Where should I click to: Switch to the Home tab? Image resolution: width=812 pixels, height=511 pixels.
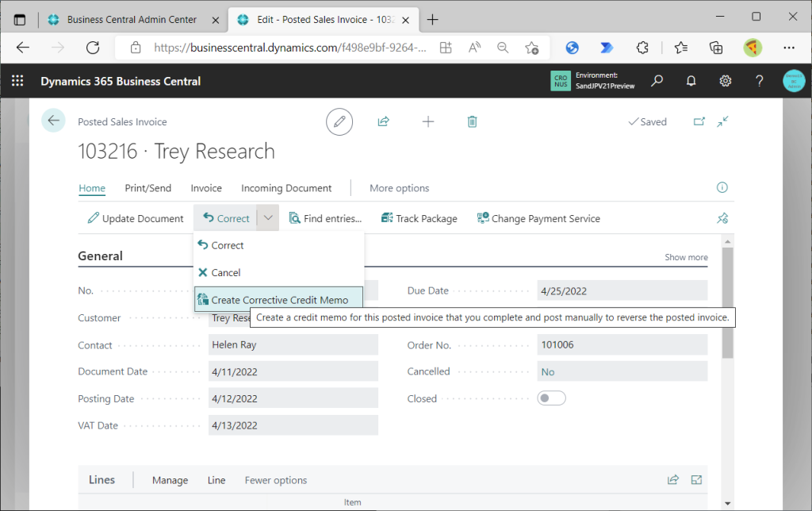pos(92,188)
